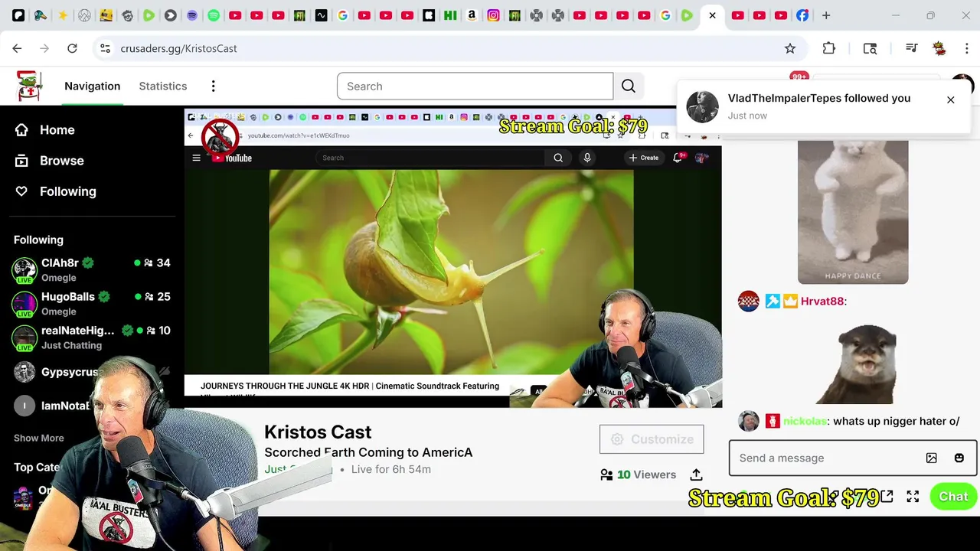Switch to the Amazon browser tab

coord(472,15)
